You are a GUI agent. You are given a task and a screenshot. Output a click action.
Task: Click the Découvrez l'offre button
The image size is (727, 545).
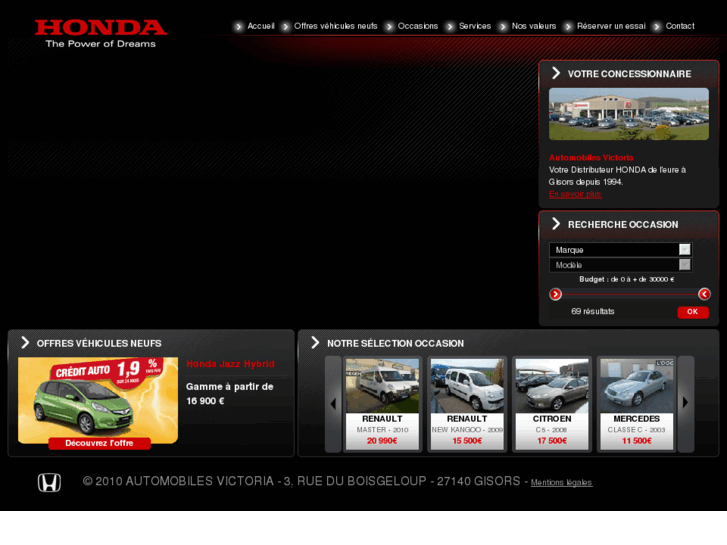pyautogui.click(x=99, y=443)
